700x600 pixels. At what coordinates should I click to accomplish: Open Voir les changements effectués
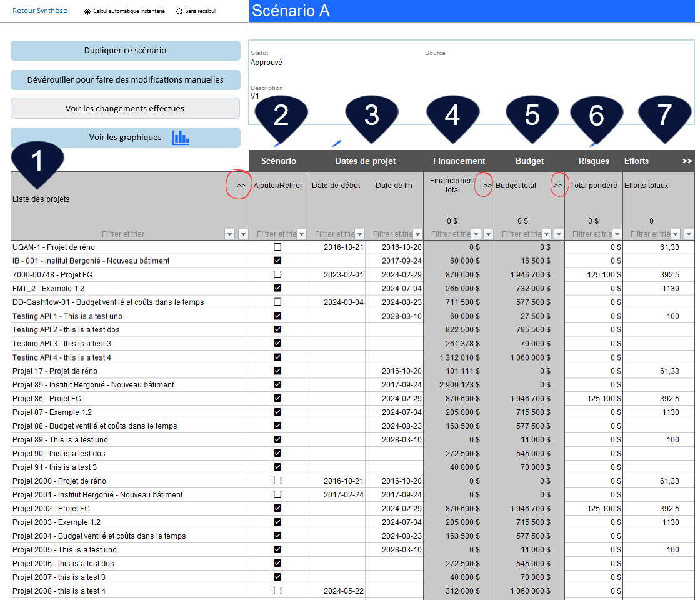(126, 109)
